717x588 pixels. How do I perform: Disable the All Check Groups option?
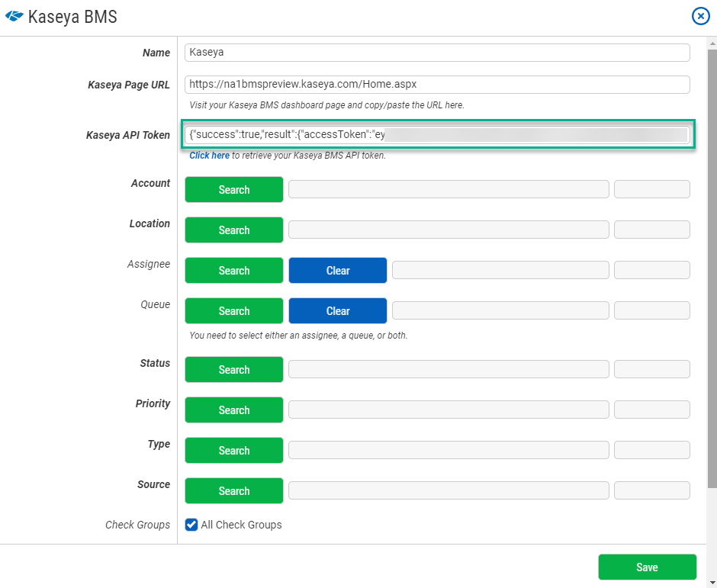pos(191,525)
